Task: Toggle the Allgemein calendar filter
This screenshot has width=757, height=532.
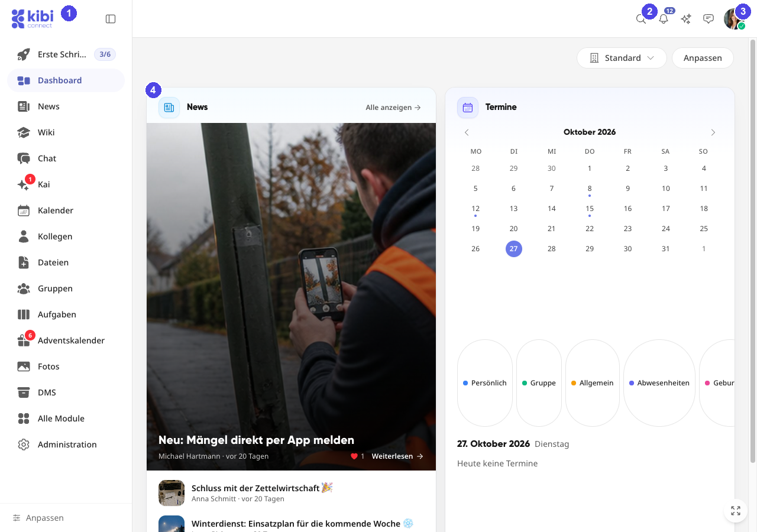Action: click(x=593, y=383)
